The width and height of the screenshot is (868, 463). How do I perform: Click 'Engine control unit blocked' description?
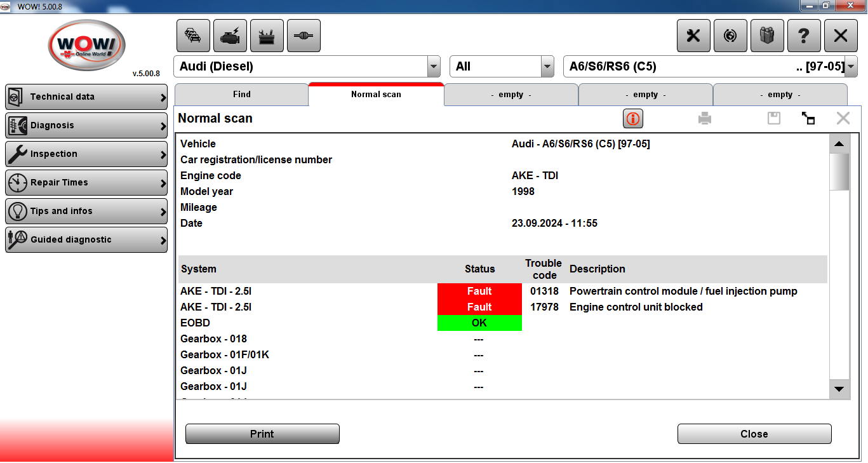click(636, 307)
